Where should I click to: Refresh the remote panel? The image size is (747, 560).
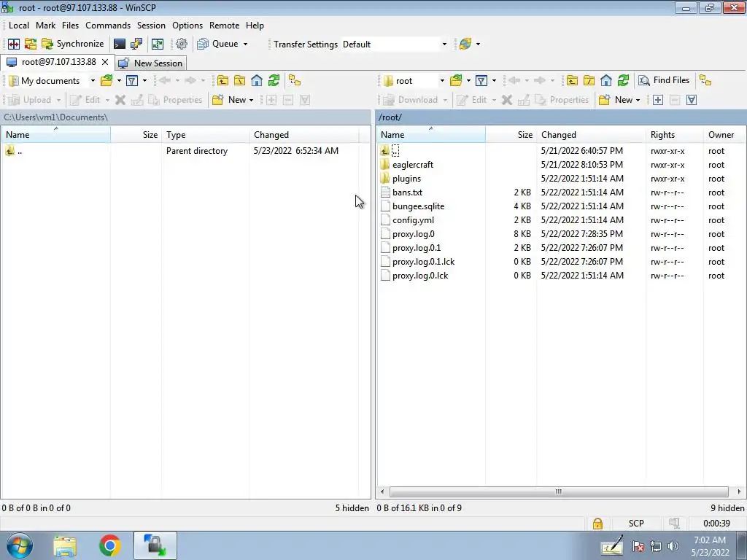(623, 80)
